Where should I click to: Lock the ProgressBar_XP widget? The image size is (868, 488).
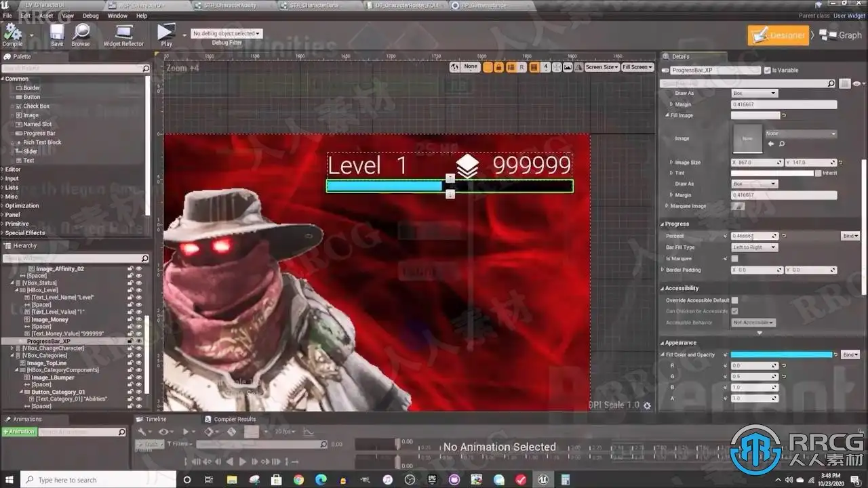(x=130, y=341)
